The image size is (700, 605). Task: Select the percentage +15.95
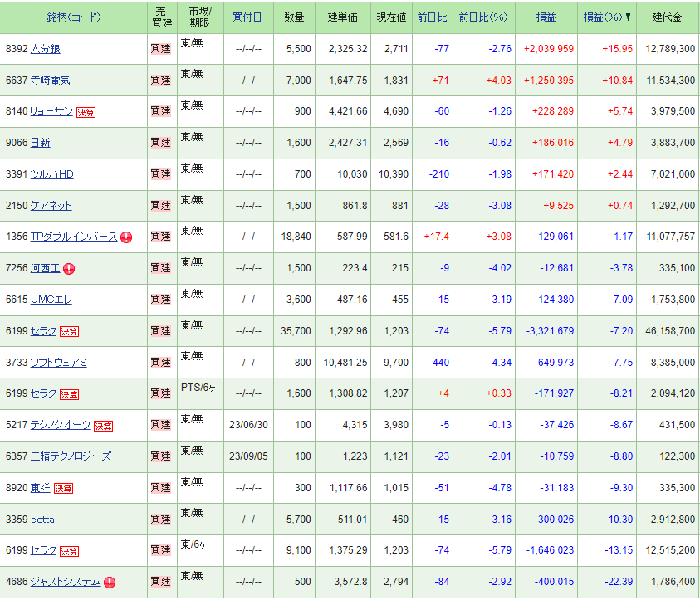[x=618, y=49]
